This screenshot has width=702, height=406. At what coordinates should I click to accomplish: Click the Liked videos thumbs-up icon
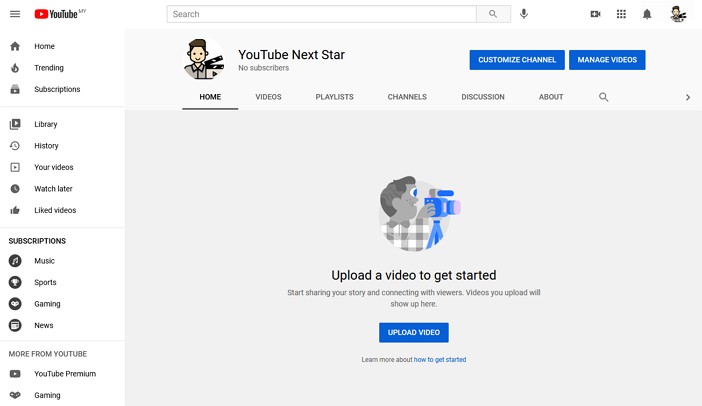[15, 210]
